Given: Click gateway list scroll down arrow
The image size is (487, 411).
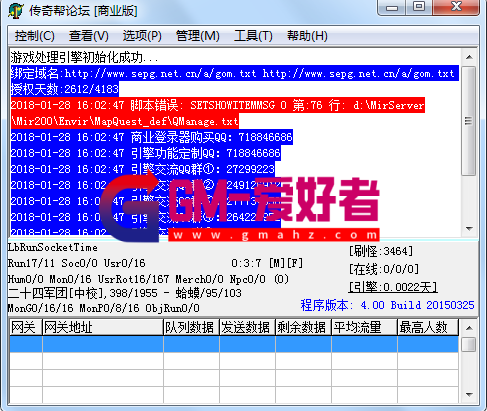Looking at the screenshot, I should 469,395.
